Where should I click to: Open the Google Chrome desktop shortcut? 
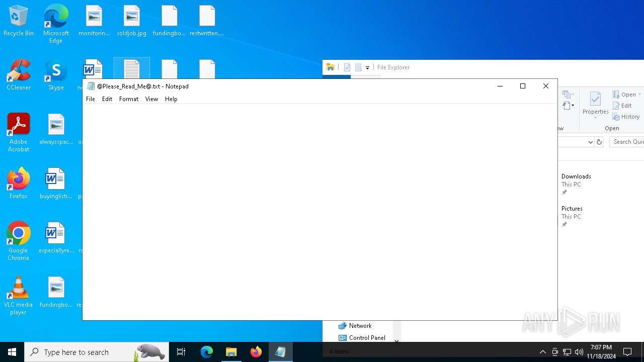(19, 241)
